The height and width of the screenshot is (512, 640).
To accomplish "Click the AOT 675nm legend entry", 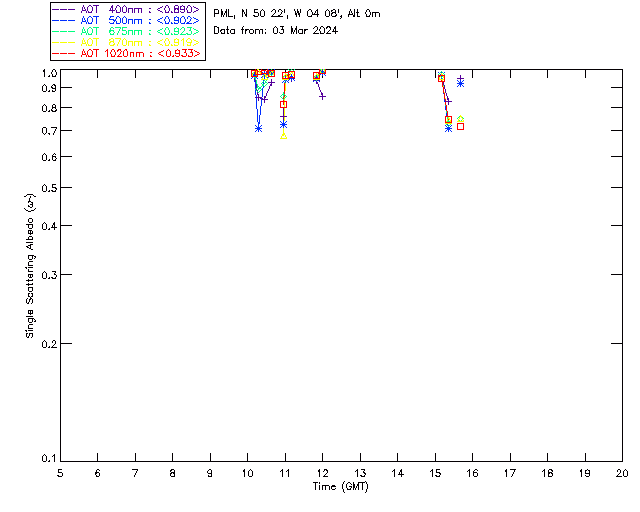I will tap(126, 31).
